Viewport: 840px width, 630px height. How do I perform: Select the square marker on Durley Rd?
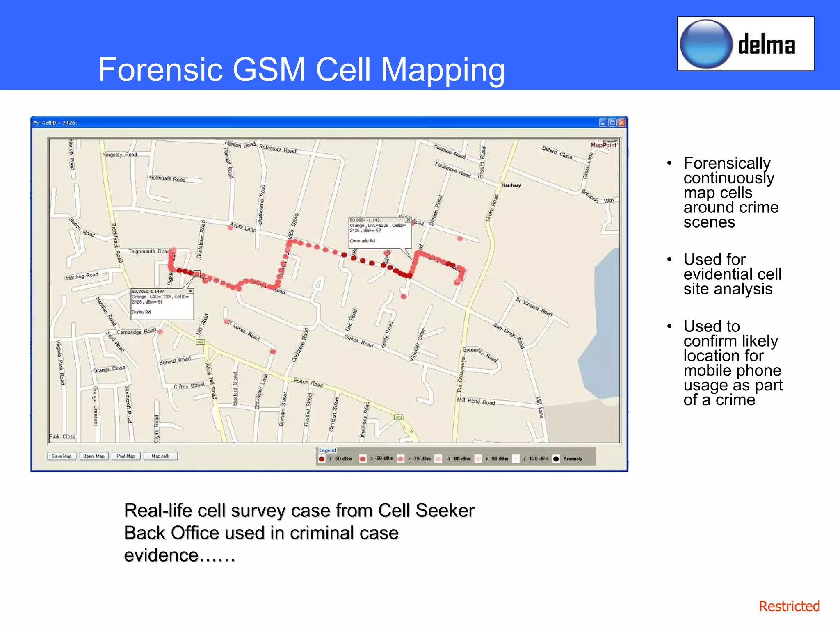pos(197,274)
